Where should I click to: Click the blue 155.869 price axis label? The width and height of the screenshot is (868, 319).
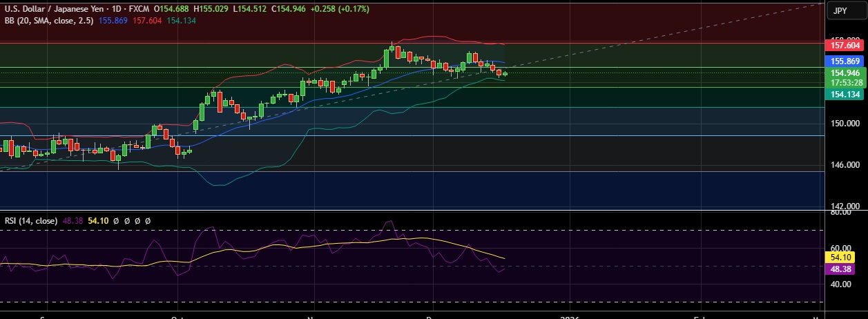point(845,61)
